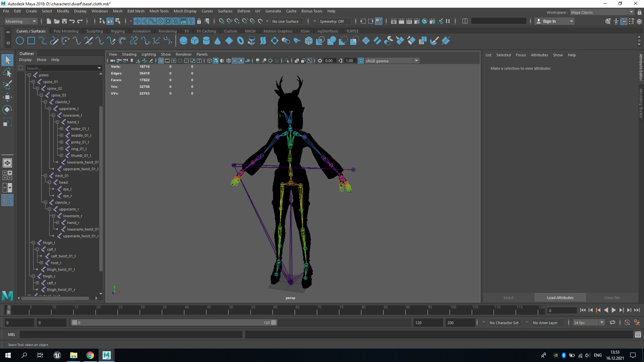Create a NURBS circle from the shelf
Screen dimensions: 644x362
click(x=20, y=41)
